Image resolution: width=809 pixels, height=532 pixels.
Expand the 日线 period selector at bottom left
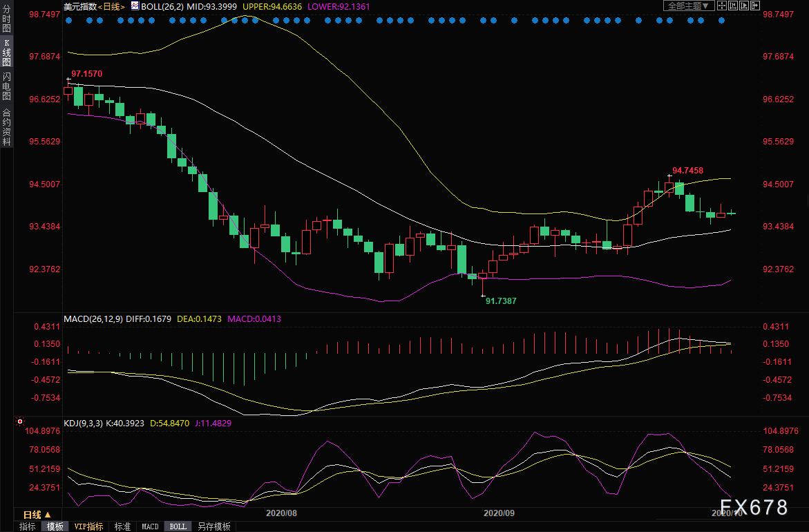37,515
